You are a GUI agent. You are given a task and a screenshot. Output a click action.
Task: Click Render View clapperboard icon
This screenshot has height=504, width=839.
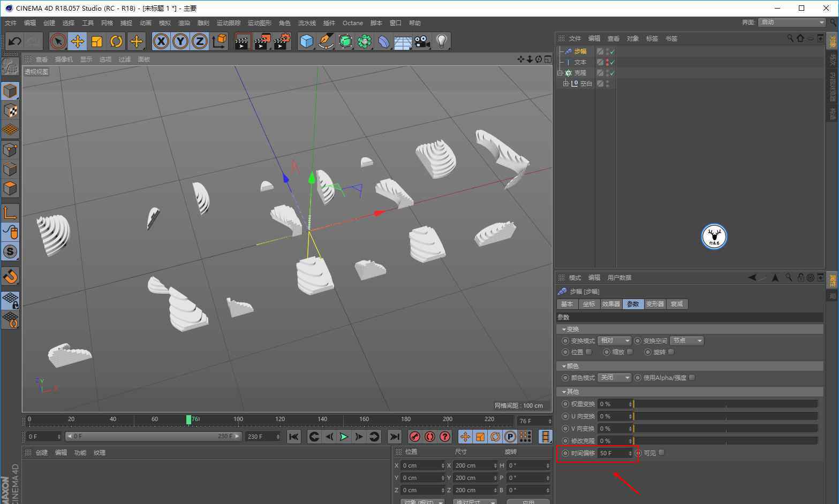(x=243, y=41)
